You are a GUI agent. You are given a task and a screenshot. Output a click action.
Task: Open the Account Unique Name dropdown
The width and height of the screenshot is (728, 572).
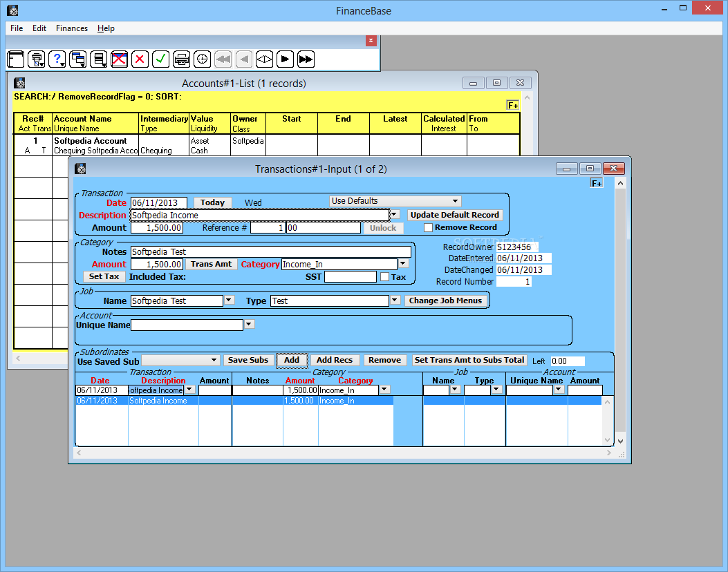(x=250, y=324)
